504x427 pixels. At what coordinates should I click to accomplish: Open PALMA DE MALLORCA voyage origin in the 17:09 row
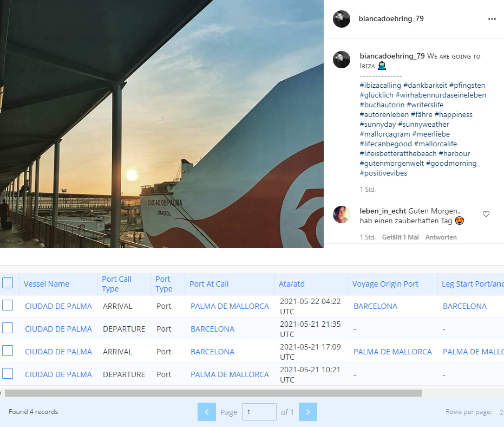coord(393,352)
